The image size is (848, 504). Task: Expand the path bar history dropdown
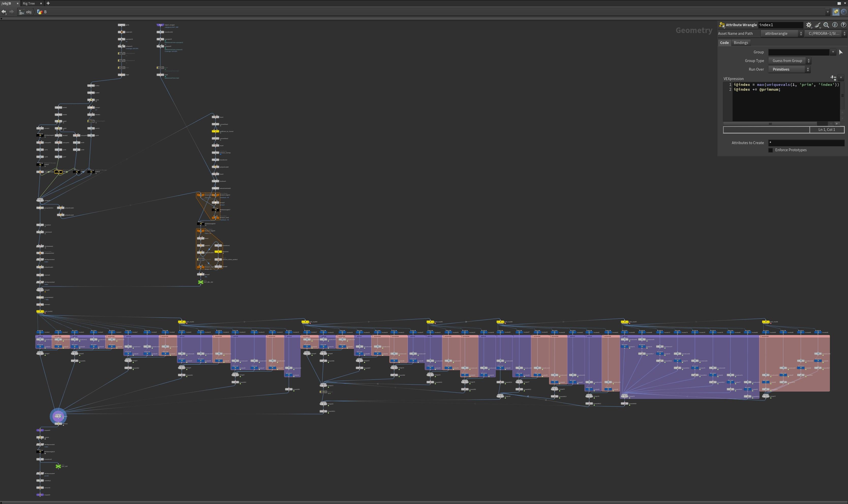(x=828, y=12)
